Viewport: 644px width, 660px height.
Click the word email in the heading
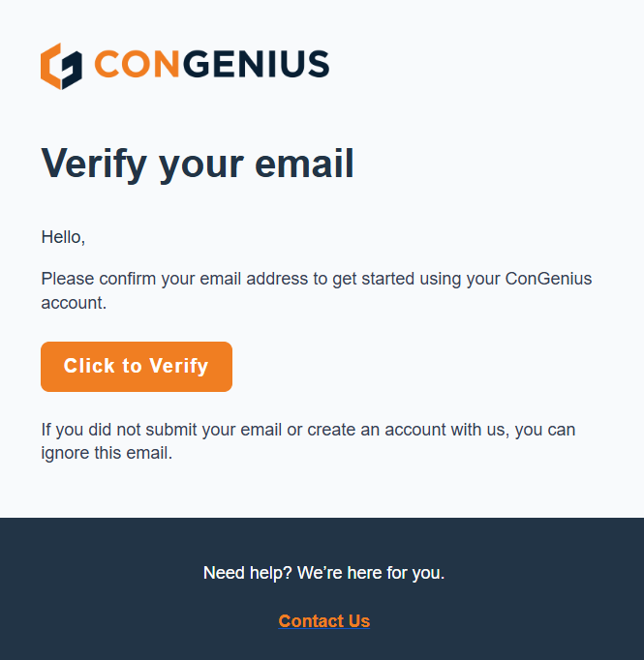(304, 164)
